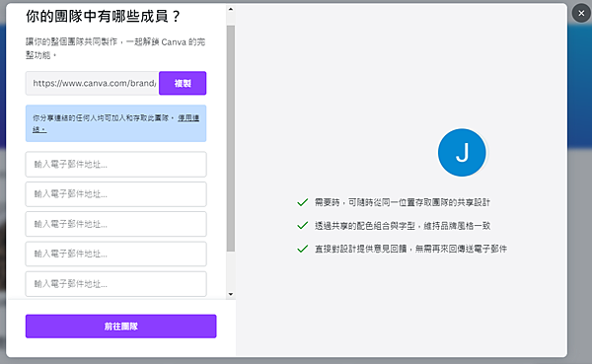
Task: Click text 需要時，可隨時從同一位置存取團隊的共享設計
Action: pos(403,202)
